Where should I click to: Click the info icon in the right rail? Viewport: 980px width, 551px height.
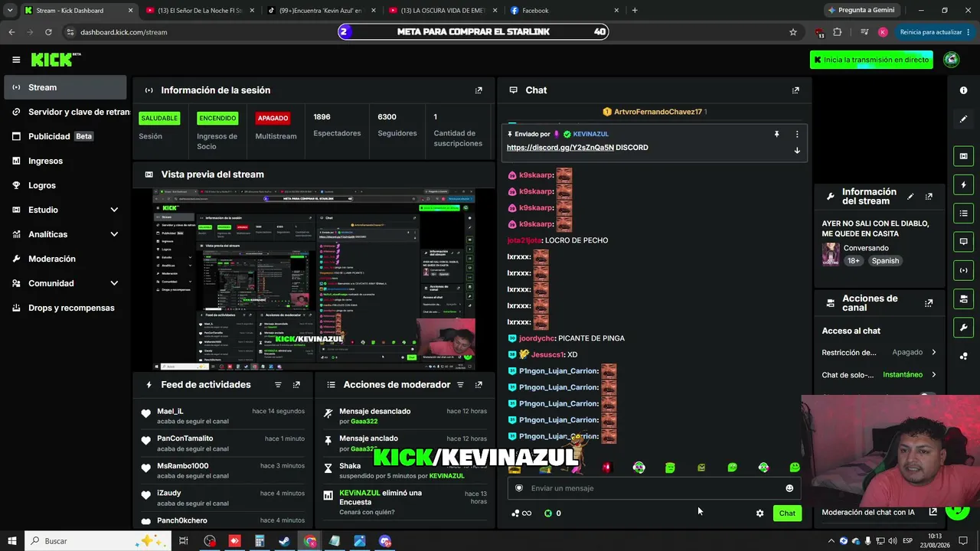(963, 90)
